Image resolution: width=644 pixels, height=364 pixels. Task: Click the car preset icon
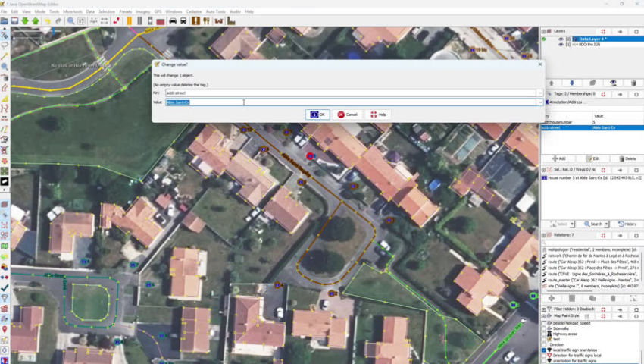tap(173, 20)
